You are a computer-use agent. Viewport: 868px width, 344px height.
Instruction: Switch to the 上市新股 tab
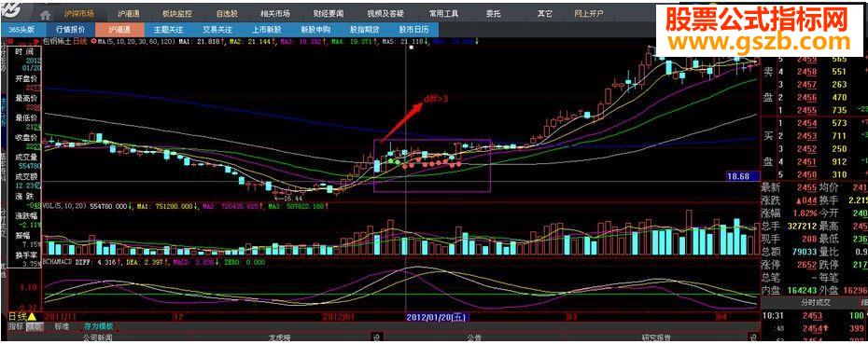tap(266, 30)
